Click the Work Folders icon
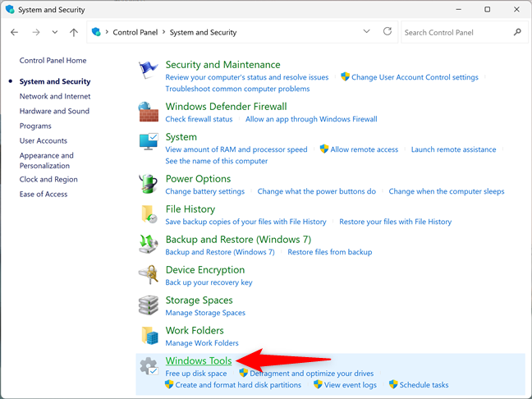Screen dimensions: 532x399 pyautogui.click(x=149, y=335)
